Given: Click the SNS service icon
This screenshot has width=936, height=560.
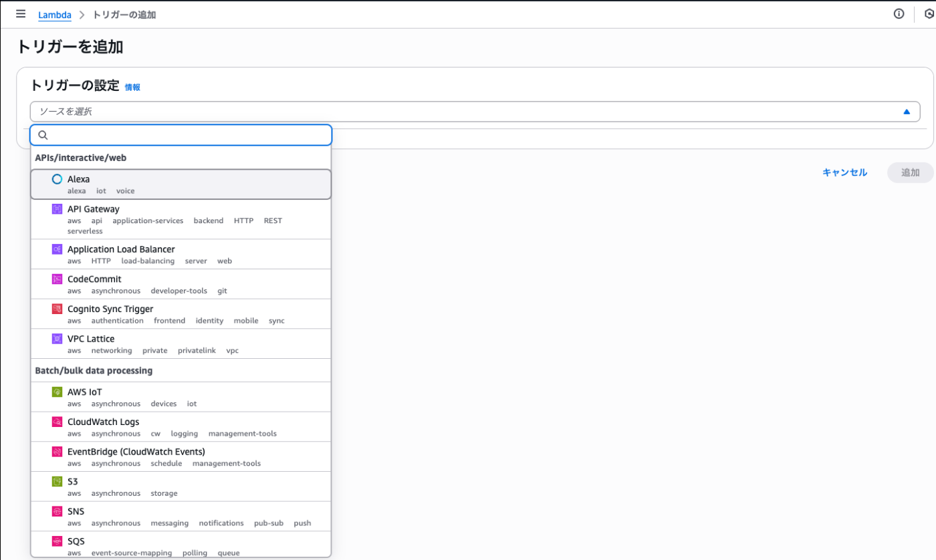Looking at the screenshot, I should (x=57, y=511).
